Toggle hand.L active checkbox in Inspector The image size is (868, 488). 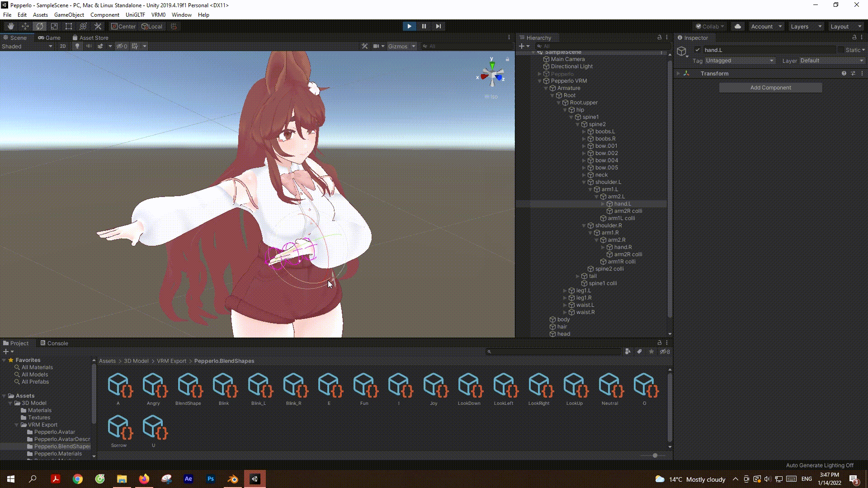click(x=698, y=50)
